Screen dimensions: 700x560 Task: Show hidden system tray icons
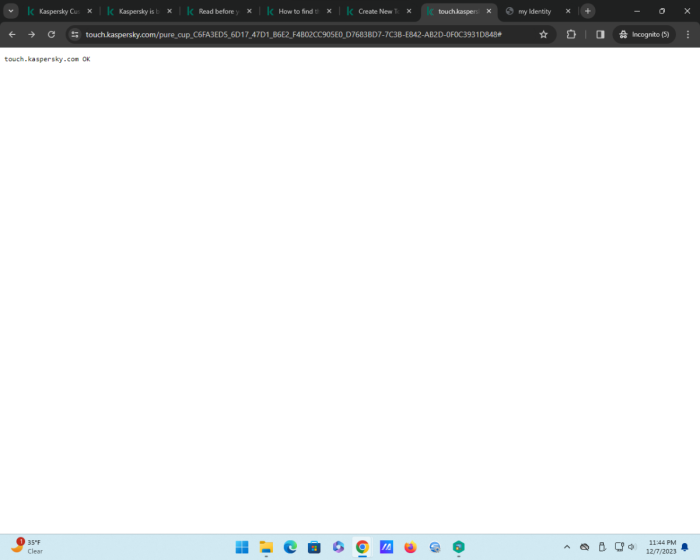tap(567, 547)
